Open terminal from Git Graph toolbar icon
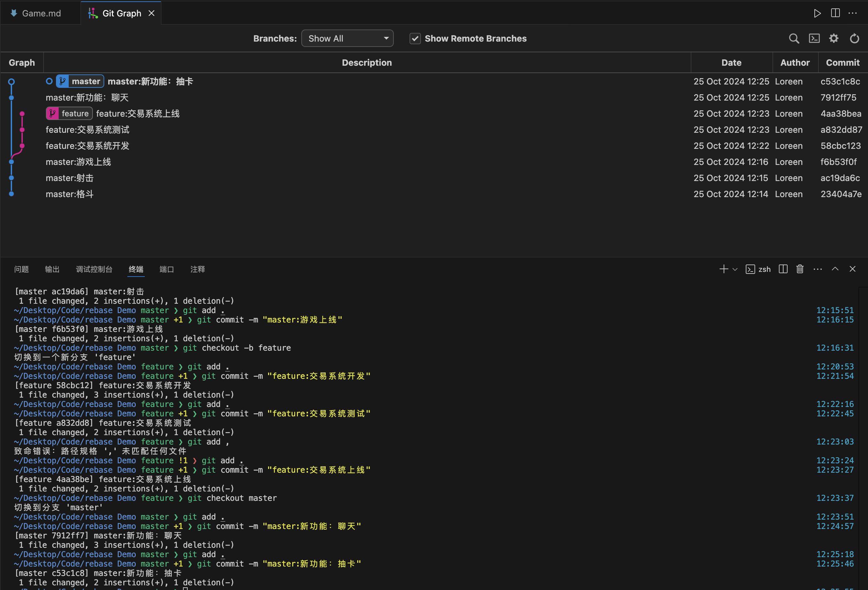The height and width of the screenshot is (590, 868). click(814, 39)
